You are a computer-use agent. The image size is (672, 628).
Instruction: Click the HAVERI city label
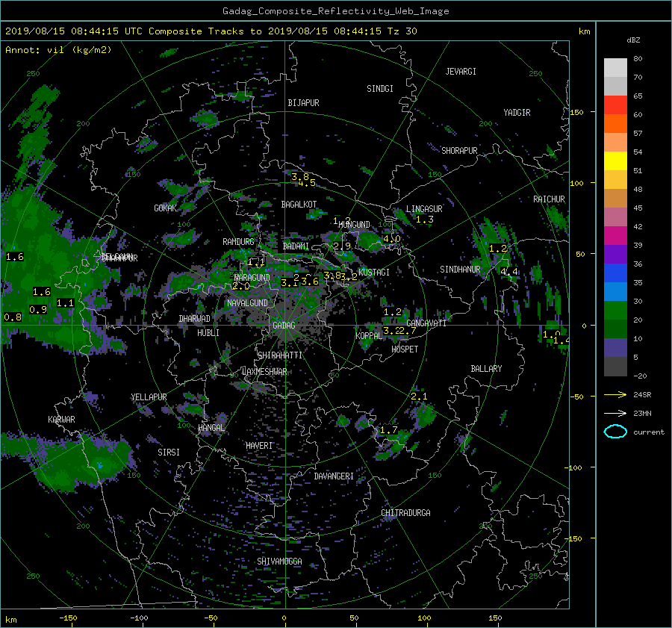pyautogui.click(x=259, y=446)
